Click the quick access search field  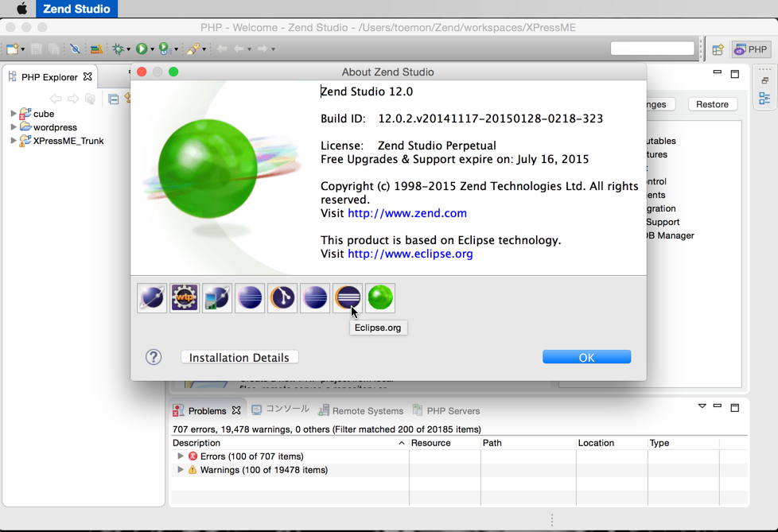click(652, 49)
